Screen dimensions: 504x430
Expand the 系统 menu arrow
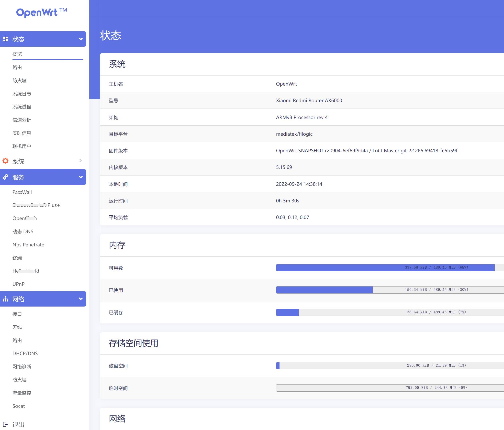pyautogui.click(x=81, y=161)
